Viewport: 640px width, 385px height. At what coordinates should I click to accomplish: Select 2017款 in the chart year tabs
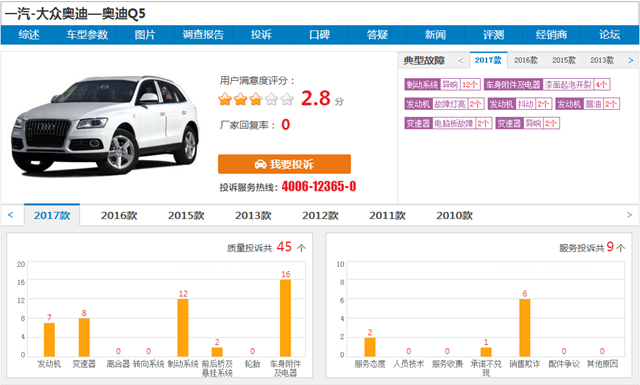(x=52, y=215)
